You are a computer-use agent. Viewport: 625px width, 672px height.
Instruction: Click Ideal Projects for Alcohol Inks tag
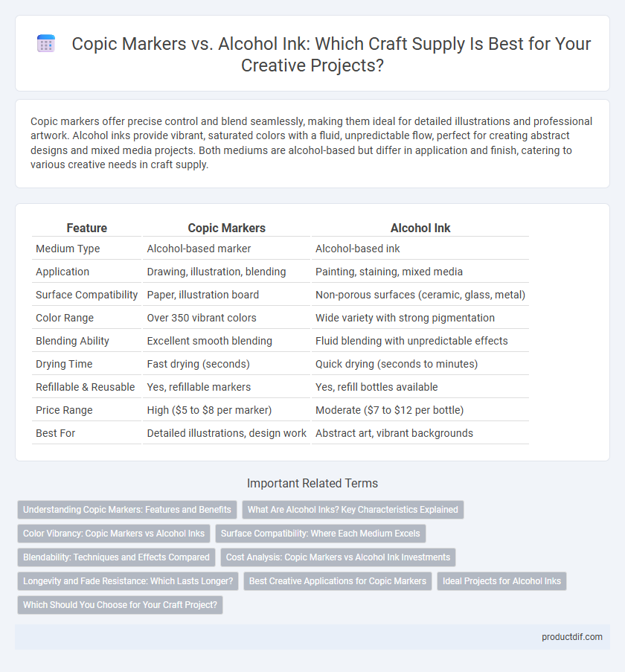click(x=501, y=581)
